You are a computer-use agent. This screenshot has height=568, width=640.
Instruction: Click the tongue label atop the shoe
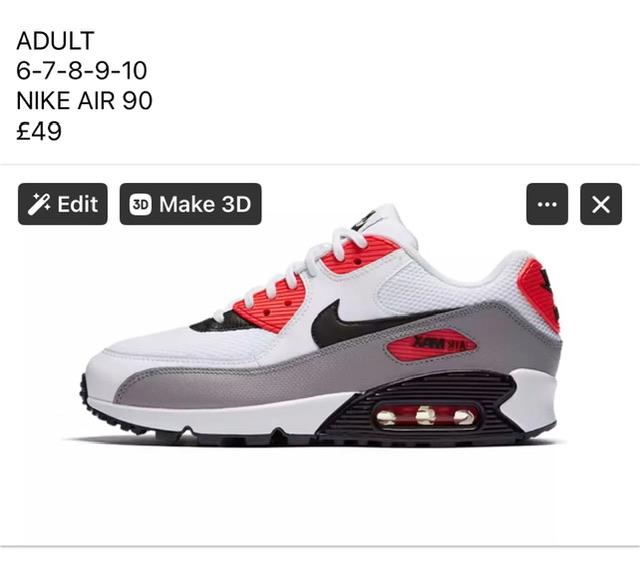click(365, 220)
